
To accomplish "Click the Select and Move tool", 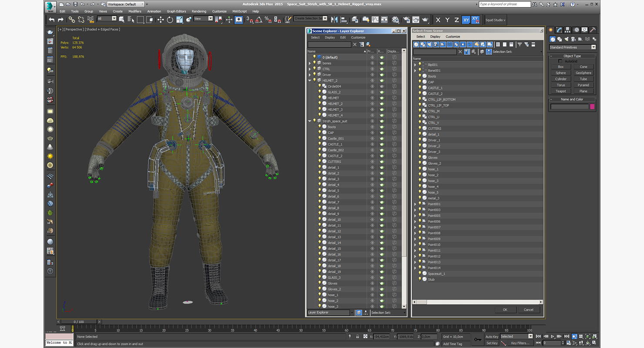I will coord(160,20).
